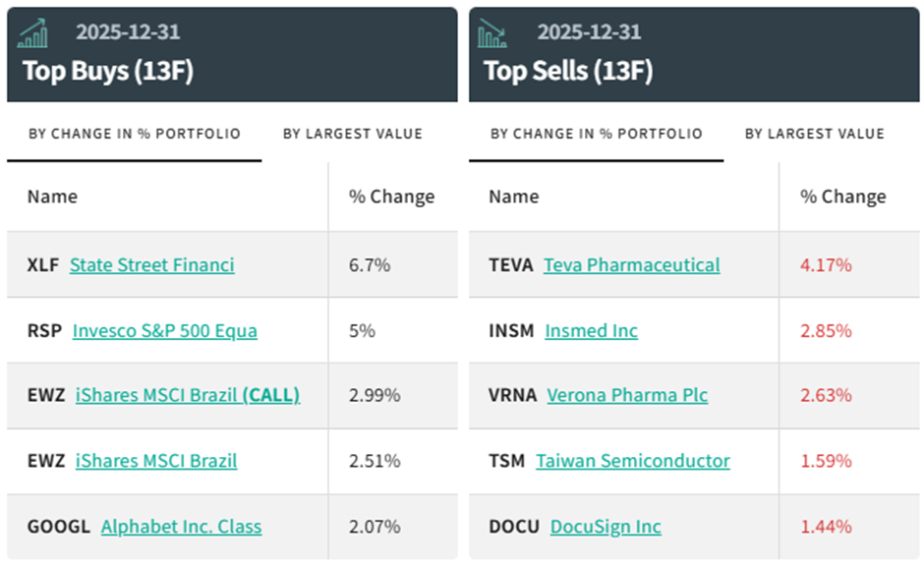924x565 pixels.
Task: Click the Top Buys '% Change' column header
Action: point(391,197)
